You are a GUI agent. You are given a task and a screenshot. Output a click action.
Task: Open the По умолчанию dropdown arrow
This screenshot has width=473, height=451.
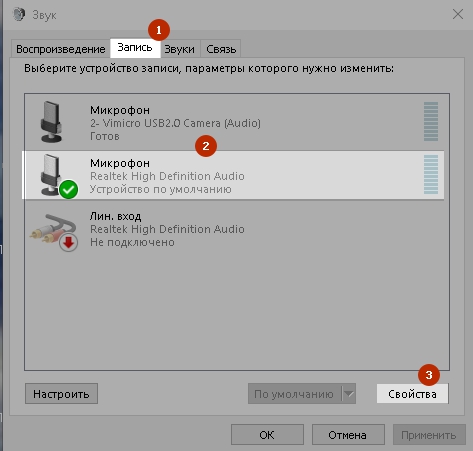pos(349,394)
